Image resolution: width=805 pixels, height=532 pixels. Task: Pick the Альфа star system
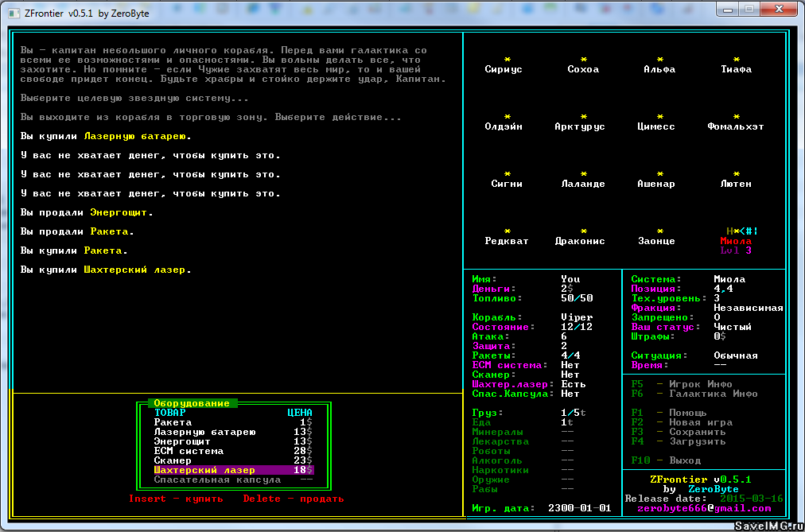[x=659, y=69]
